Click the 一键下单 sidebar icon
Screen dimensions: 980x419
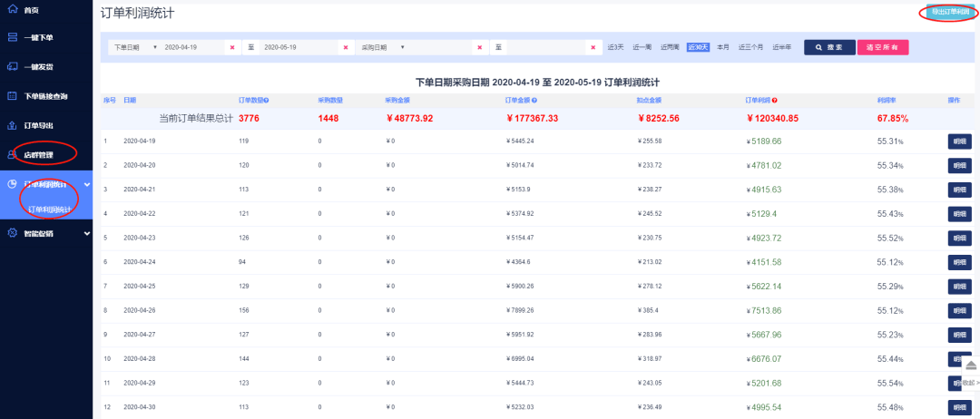click(x=12, y=37)
